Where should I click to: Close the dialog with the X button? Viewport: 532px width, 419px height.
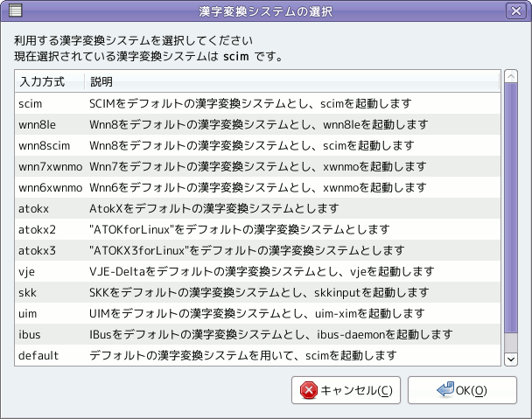tap(516, 10)
